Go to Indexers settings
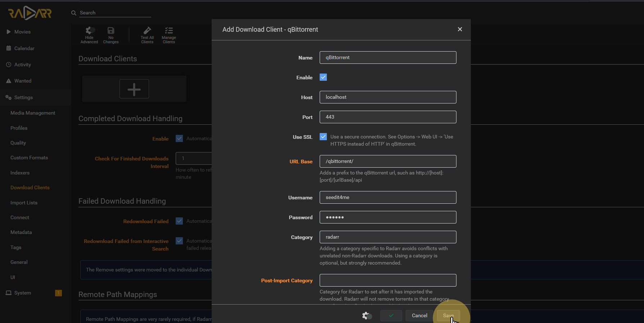This screenshot has width=644, height=323. click(x=20, y=173)
